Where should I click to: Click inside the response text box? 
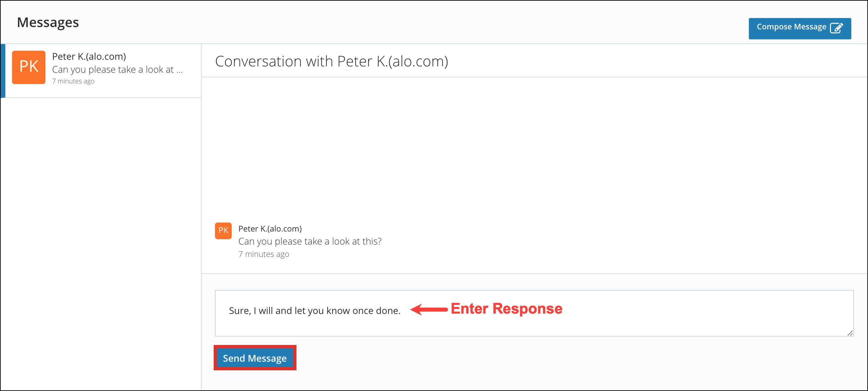pos(534,313)
